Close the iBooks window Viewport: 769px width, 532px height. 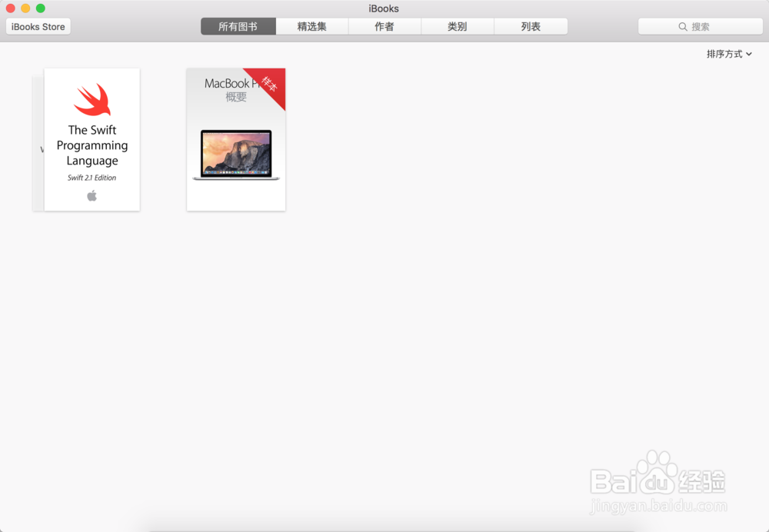[x=10, y=8]
